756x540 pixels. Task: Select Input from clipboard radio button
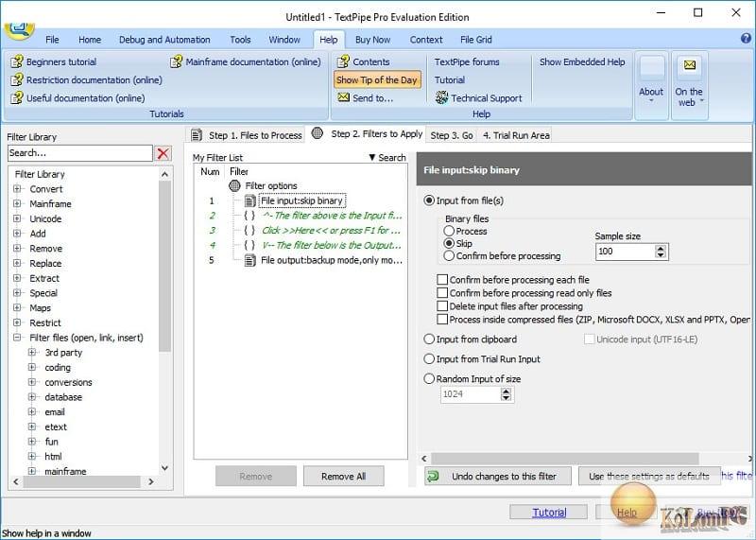(x=429, y=340)
